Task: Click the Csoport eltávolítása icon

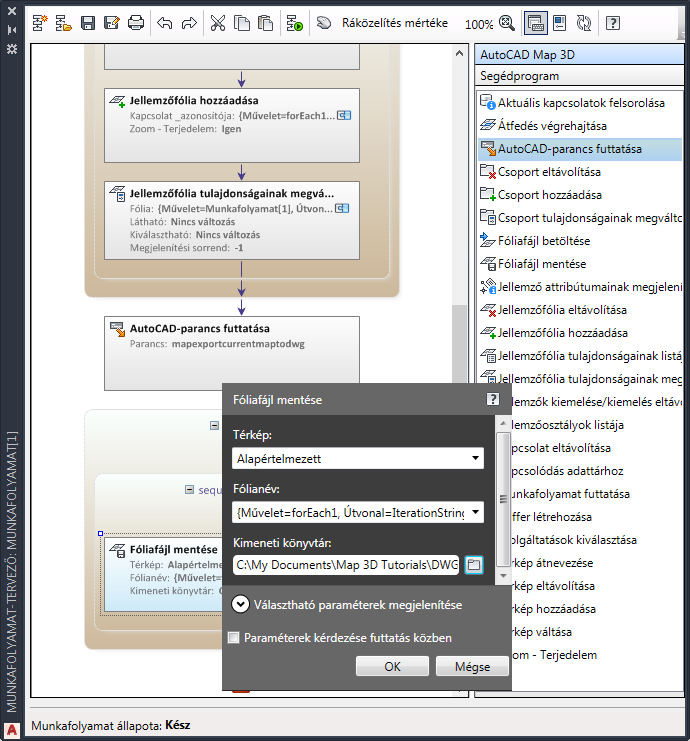Action: point(488,172)
